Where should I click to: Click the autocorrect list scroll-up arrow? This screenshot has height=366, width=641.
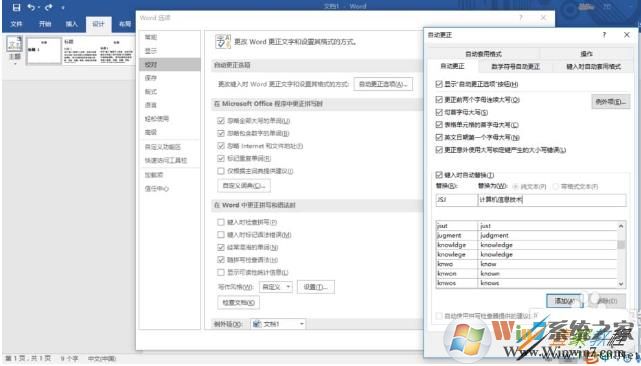coord(621,226)
